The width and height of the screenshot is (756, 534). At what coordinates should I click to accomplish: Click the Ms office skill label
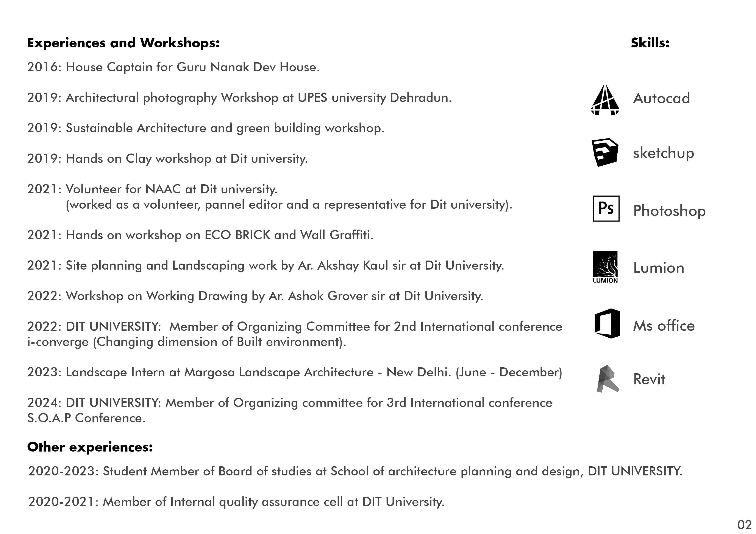click(664, 326)
